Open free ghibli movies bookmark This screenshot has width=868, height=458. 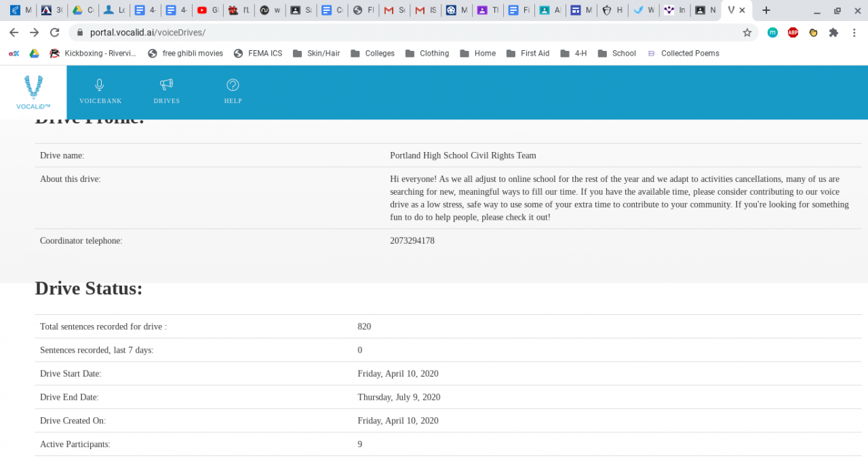(185, 54)
